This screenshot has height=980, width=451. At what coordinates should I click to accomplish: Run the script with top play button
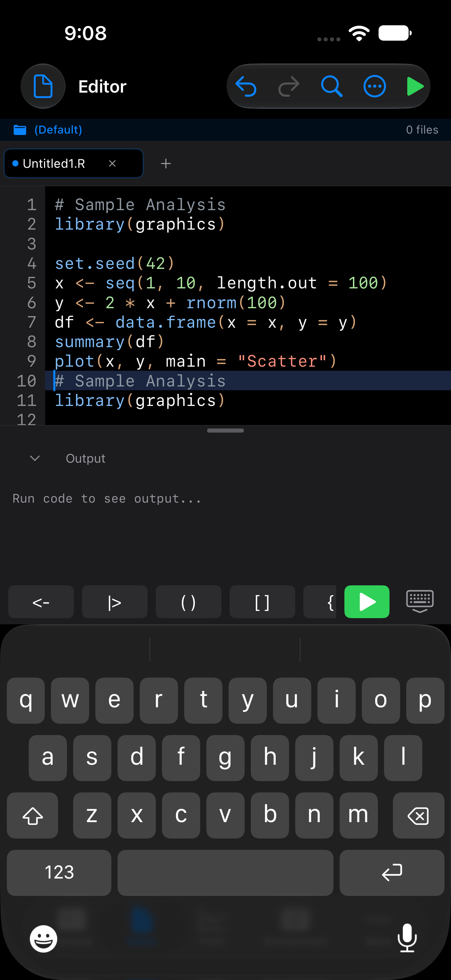pos(415,86)
